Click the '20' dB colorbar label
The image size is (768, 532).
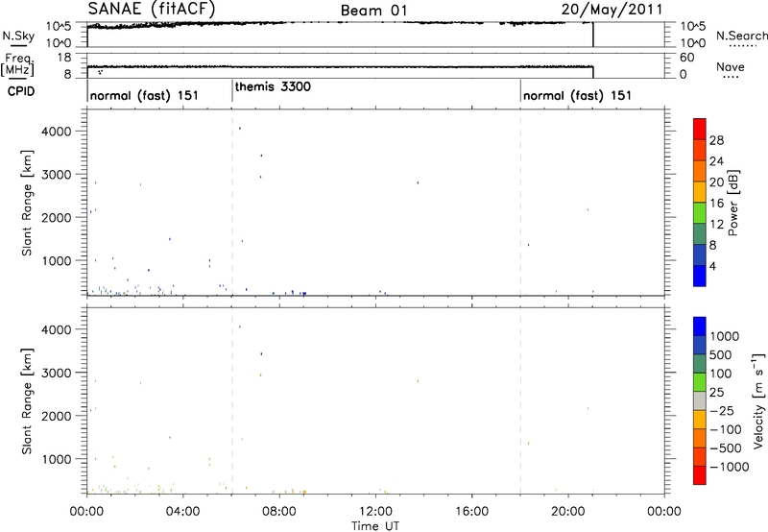coord(716,182)
